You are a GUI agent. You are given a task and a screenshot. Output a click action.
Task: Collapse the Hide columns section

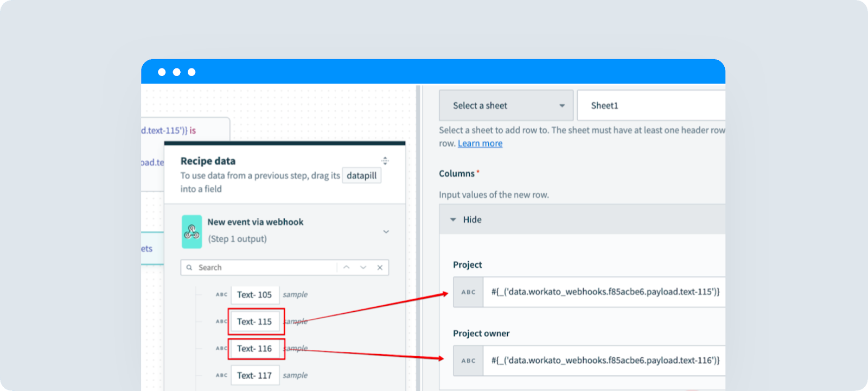tap(466, 219)
